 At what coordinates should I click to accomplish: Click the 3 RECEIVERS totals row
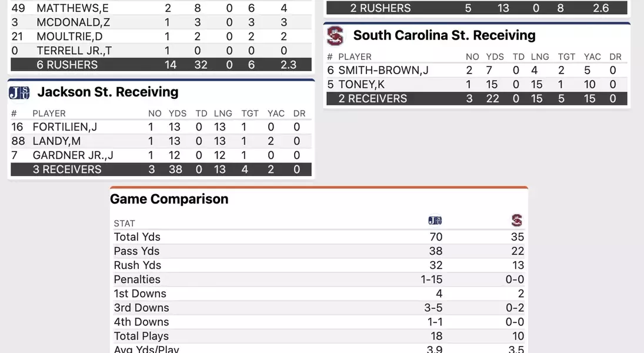pyautogui.click(x=161, y=169)
